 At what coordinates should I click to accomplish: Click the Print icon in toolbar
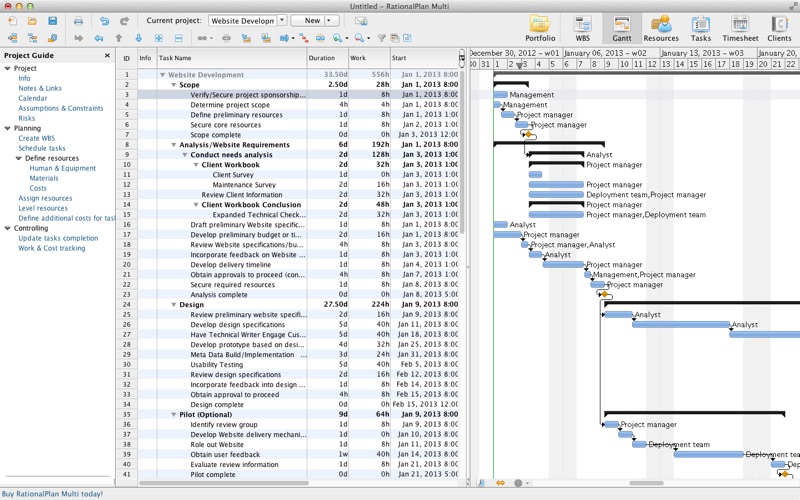78,20
